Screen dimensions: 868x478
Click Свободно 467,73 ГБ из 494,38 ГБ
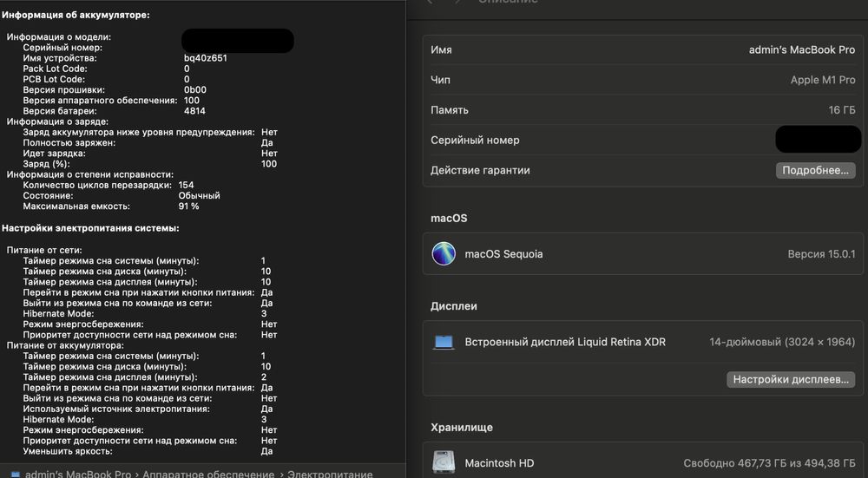tap(769, 463)
